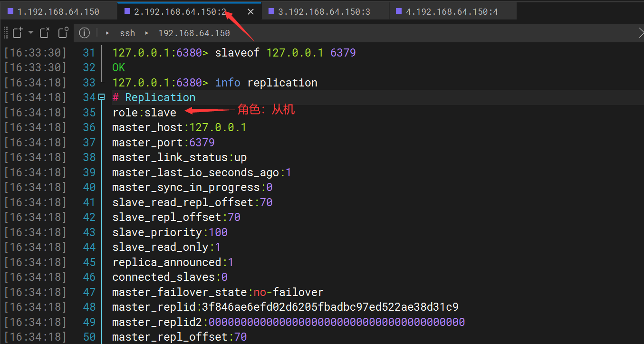
Task: Click line number 50 in the gutter
Action: tap(89, 337)
